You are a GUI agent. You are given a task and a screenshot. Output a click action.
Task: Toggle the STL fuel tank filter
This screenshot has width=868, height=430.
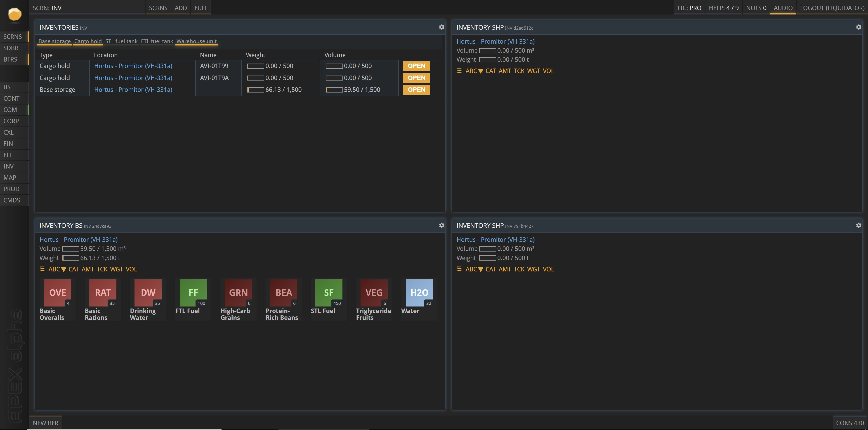(x=121, y=41)
